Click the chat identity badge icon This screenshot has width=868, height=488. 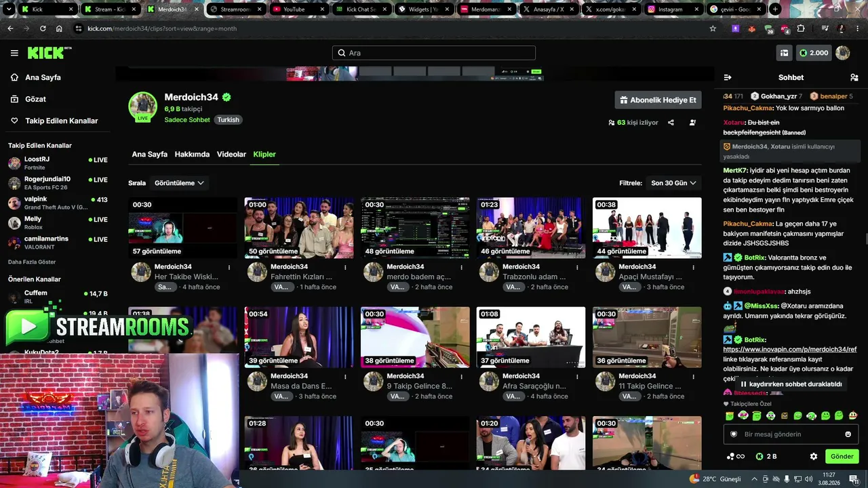coord(733,434)
